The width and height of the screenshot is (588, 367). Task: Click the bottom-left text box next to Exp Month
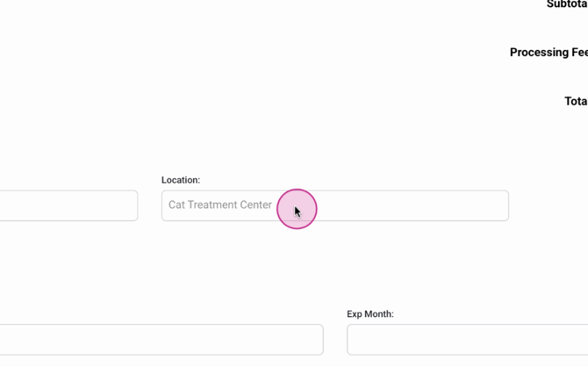tap(161, 339)
